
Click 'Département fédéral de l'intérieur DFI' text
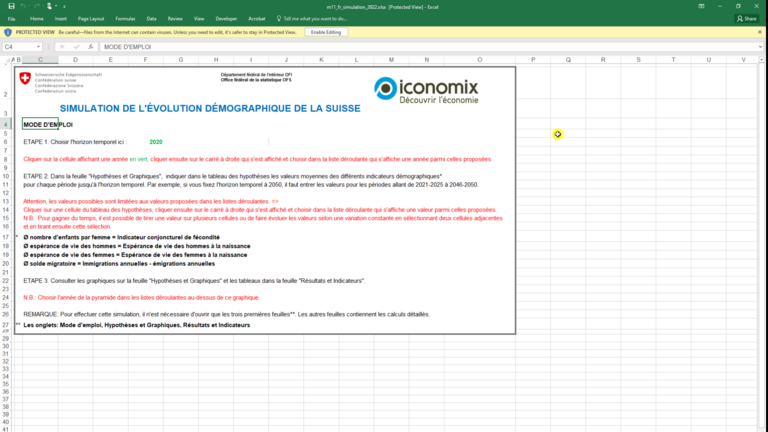(256, 75)
